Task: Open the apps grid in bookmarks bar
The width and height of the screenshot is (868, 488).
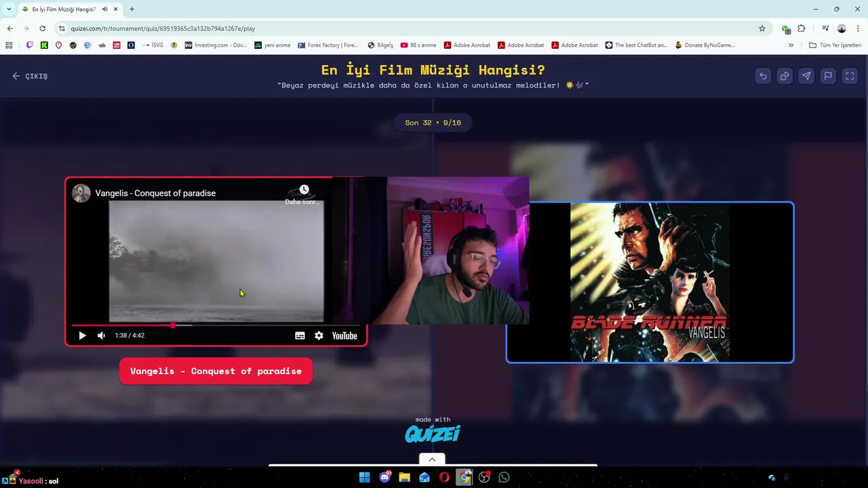Action: pos(9,45)
